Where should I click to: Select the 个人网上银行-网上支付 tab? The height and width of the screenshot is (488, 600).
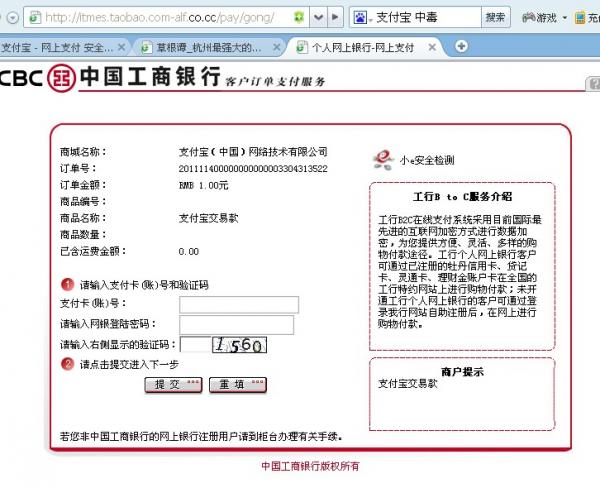pyautogui.click(x=364, y=47)
